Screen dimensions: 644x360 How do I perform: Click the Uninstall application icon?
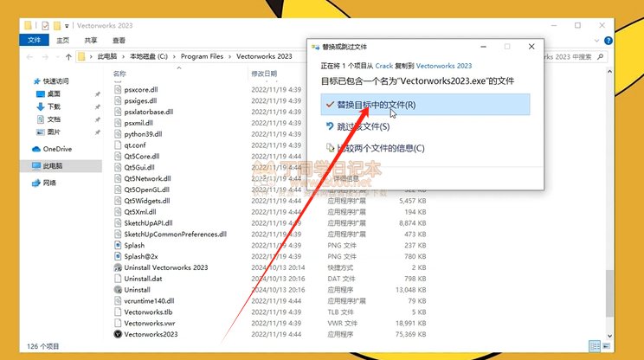pos(118,289)
